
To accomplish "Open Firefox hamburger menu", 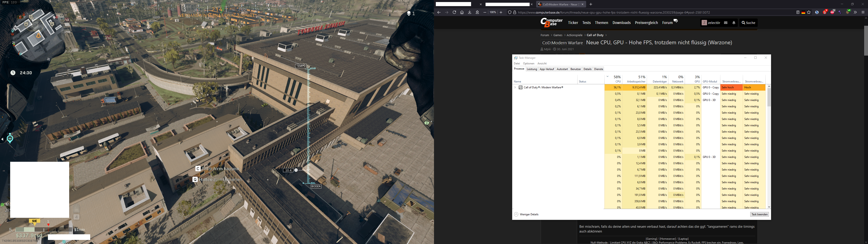I will pos(863,12).
